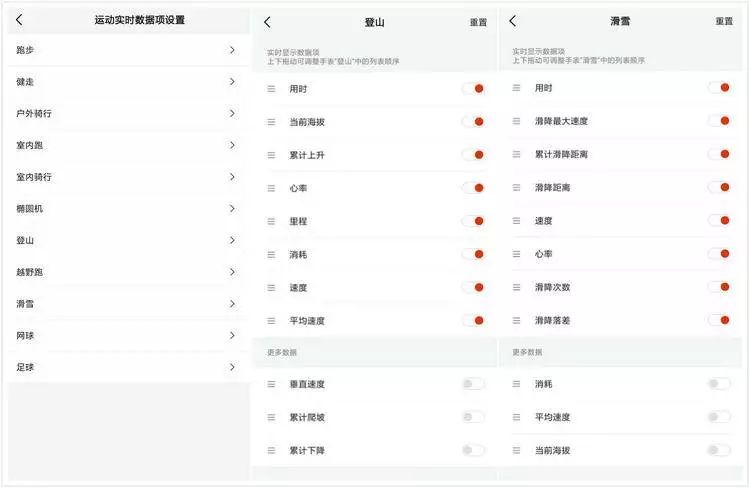Screen dimensions: 750x488
Task: Click 重置 in 登山 screen
Action: tap(478, 22)
